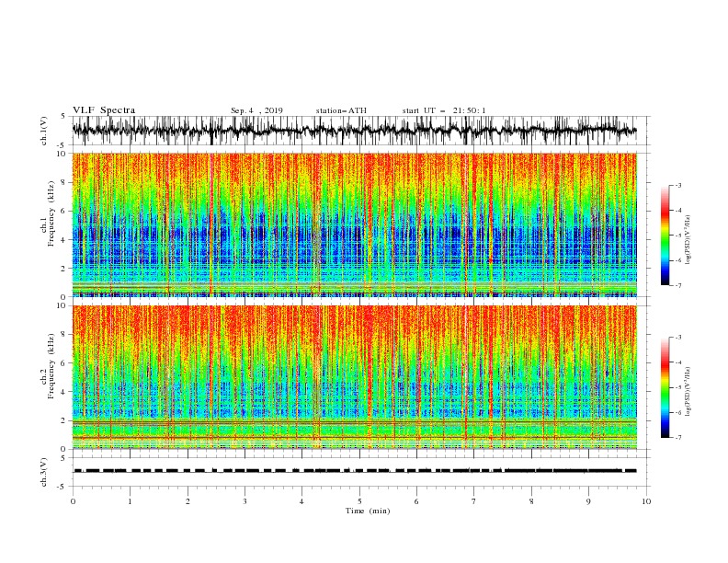Click the ch.1 spectrogram color bar
Viewport: 728px width, 563px height.
click(x=665, y=236)
